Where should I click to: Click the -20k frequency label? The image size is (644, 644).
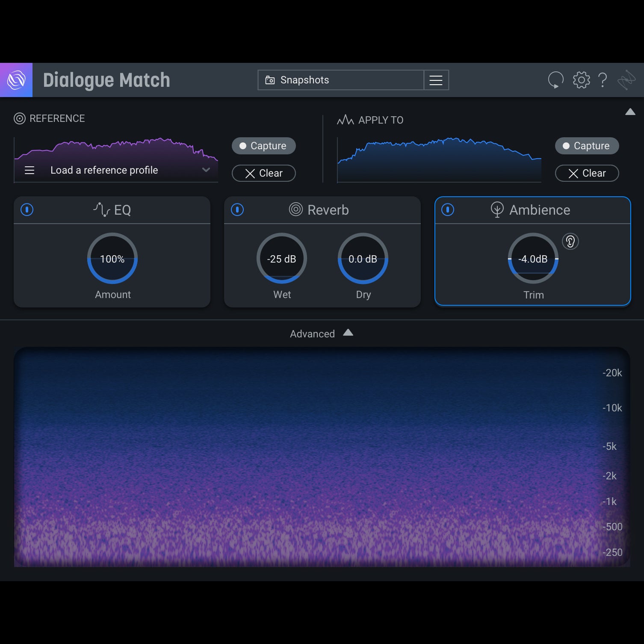pyautogui.click(x=612, y=373)
